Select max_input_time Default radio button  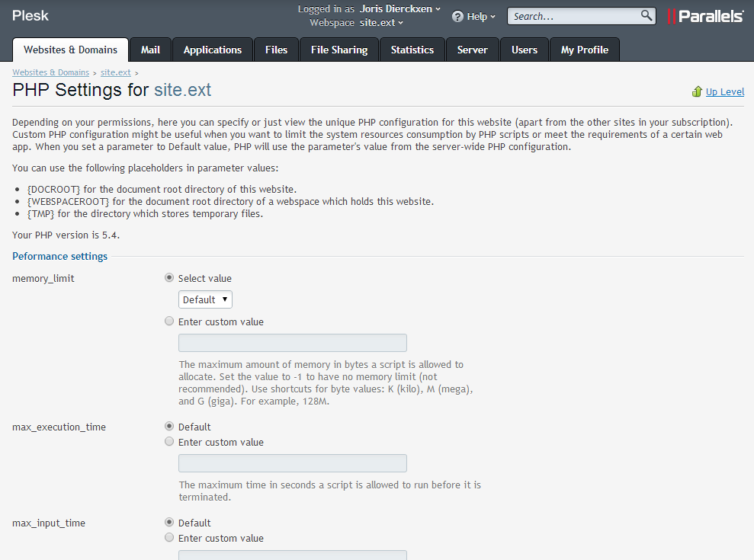(x=169, y=522)
